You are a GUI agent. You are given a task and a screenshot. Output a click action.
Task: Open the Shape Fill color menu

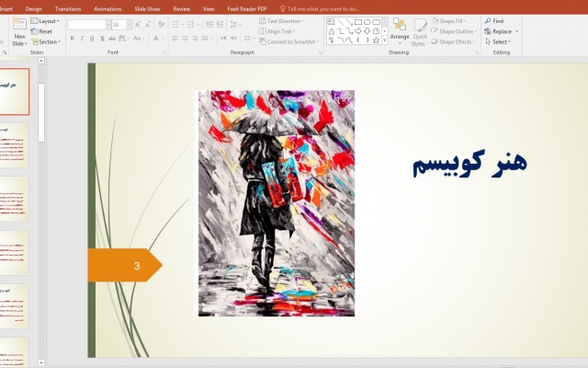448,21
